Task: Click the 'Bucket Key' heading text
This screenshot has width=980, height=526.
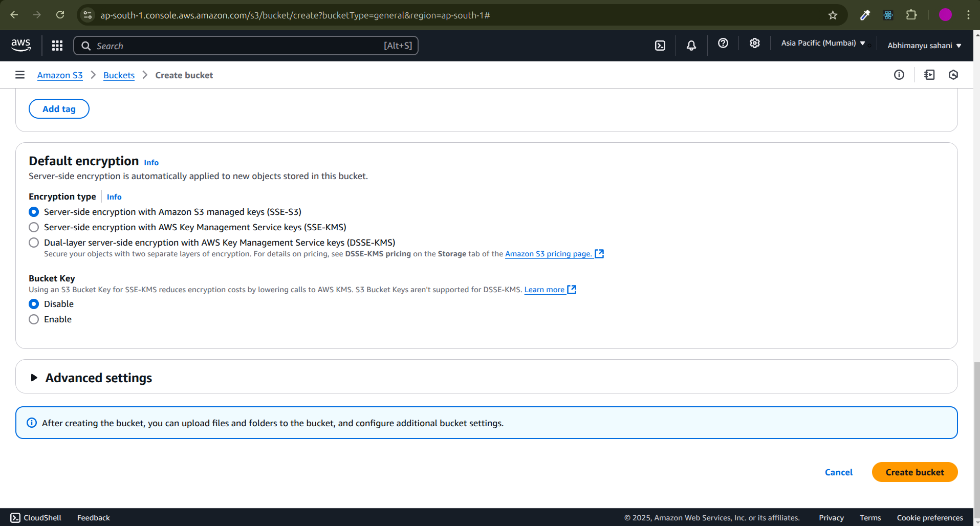Action: tap(52, 278)
